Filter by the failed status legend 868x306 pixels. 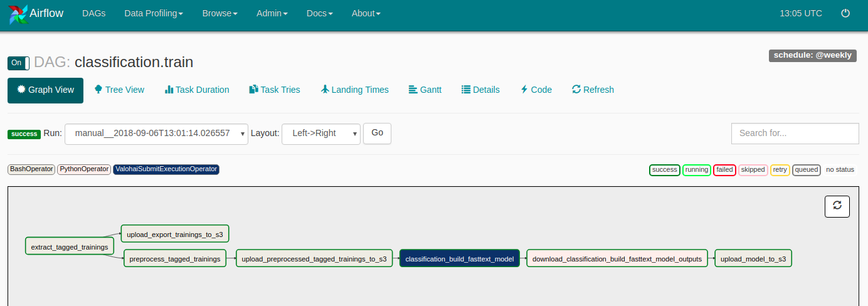pyautogui.click(x=724, y=170)
